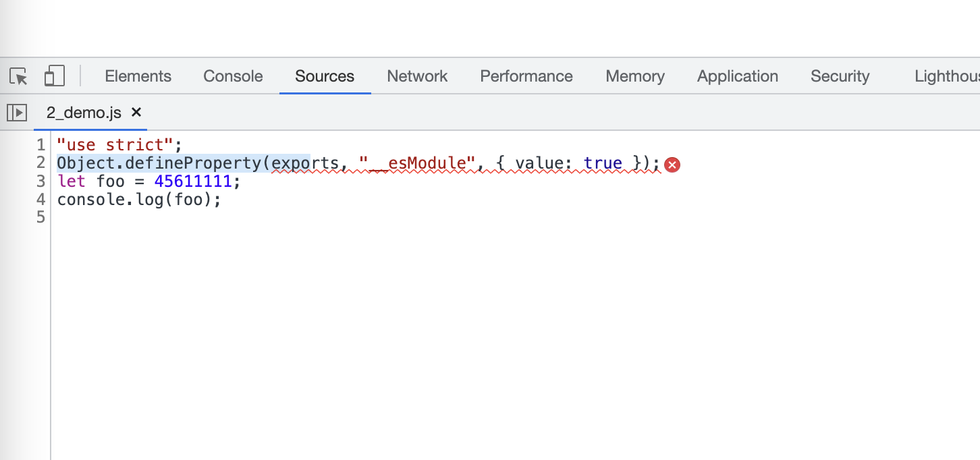The height and width of the screenshot is (460, 980).
Task: Open the Console tab
Action: coord(233,76)
